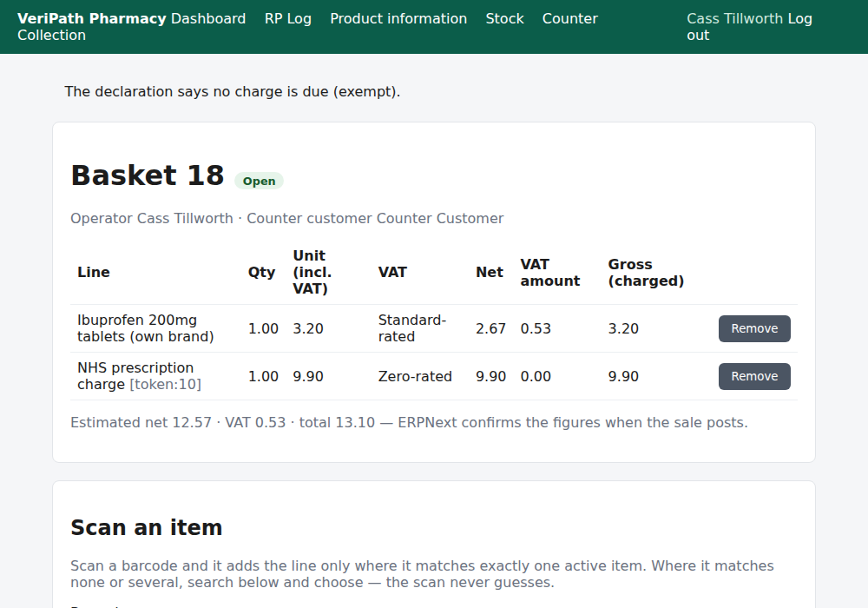Navigate to Collection in the header

click(51, 35)
